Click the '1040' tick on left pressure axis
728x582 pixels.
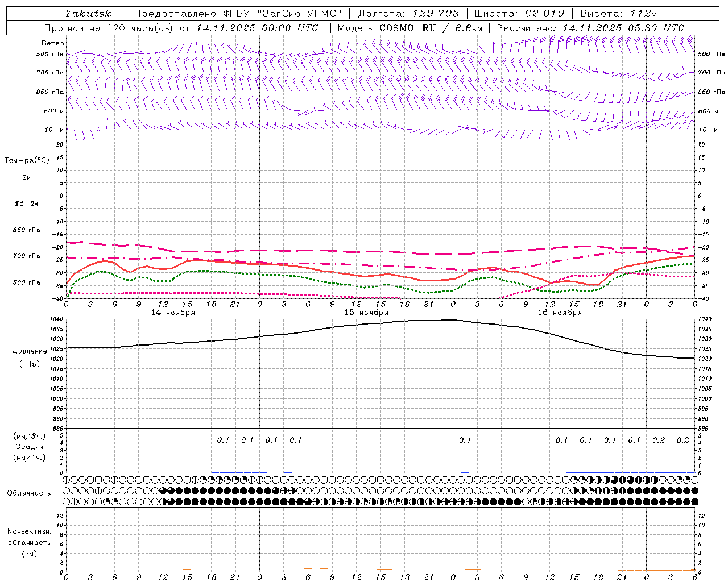coord(56,319)
